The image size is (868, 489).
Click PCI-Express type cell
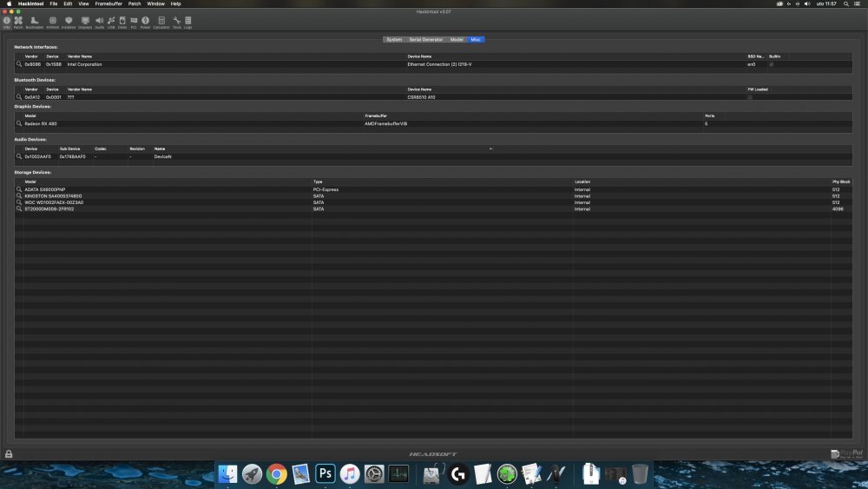pyautogui.click(x=326, y=189)
